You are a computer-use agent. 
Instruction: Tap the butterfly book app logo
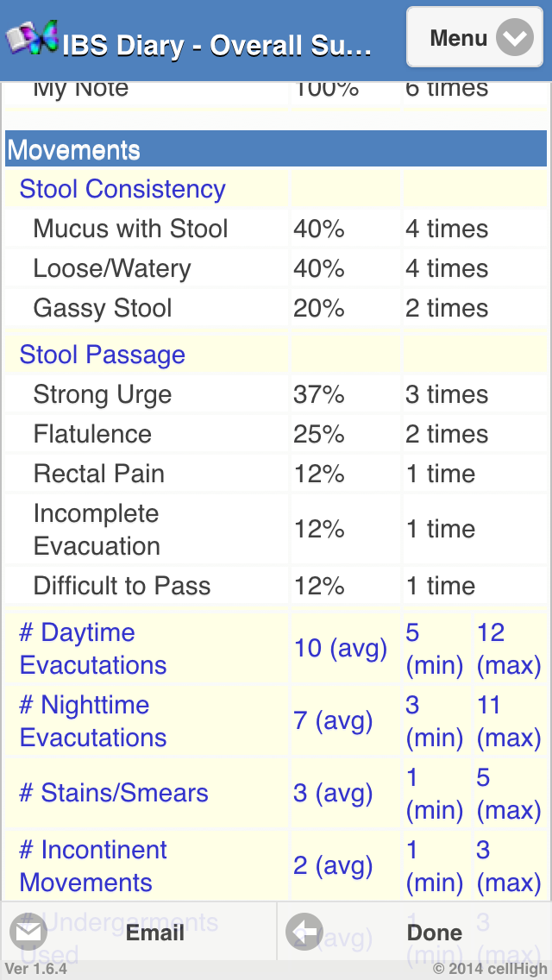click(33, 38)
